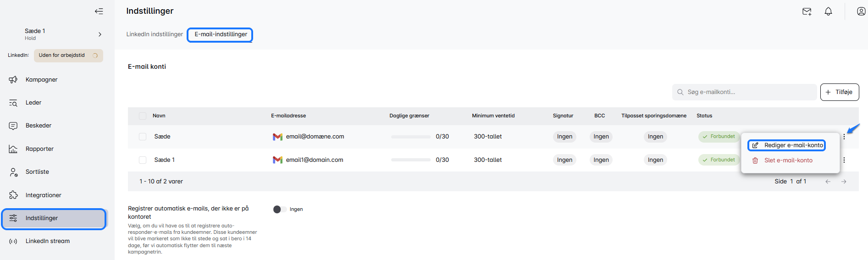Screen dimensions: 868x260
Task: Go to Rapporter in the sidebar
Action: tap(39, 149)
